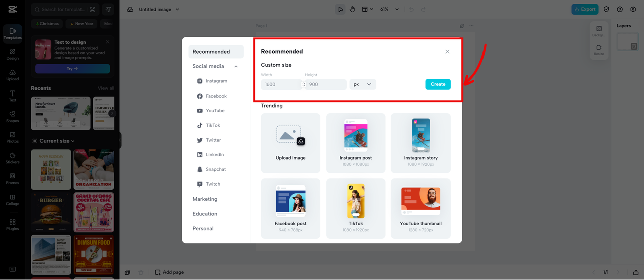Viewport: 644px width, 280px height.
Task: Show next Recents templates arrow
Action: pos(112,113)
